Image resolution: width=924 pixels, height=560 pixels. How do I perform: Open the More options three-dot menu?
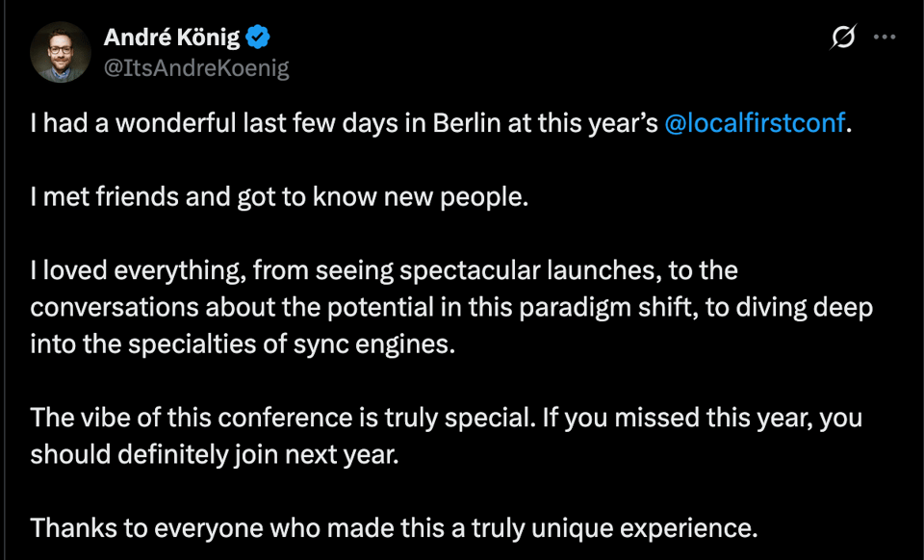[x=884, y=38]
